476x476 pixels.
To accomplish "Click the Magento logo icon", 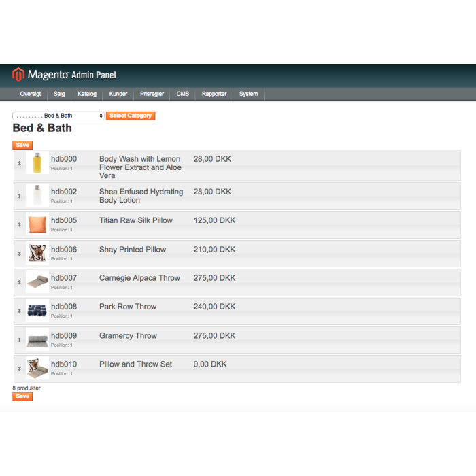I will (18, 74).
